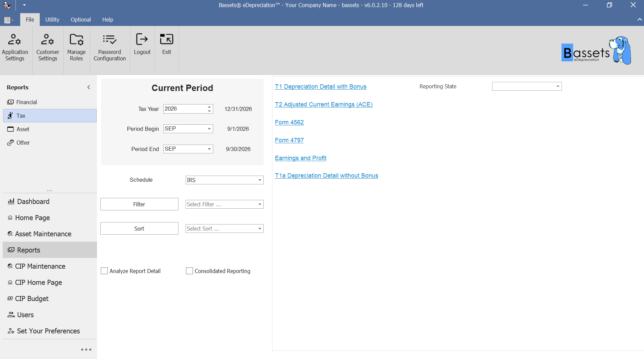Select the Financial reports category
Viewport: 644px width, 359px height.
[50, 102]
